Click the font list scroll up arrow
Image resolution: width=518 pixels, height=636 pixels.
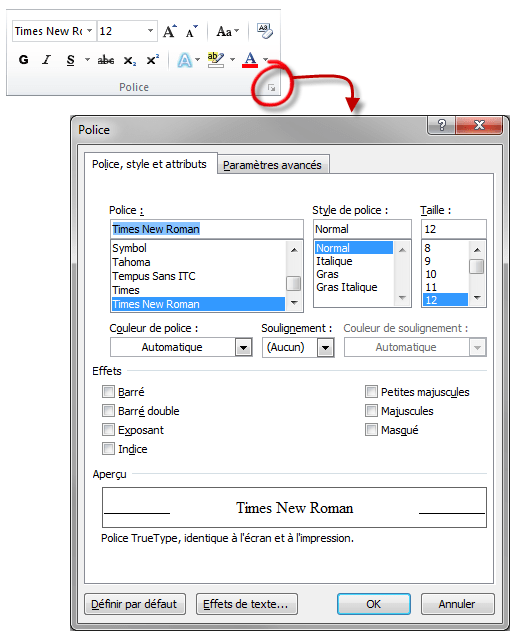(x=294, y=249)
